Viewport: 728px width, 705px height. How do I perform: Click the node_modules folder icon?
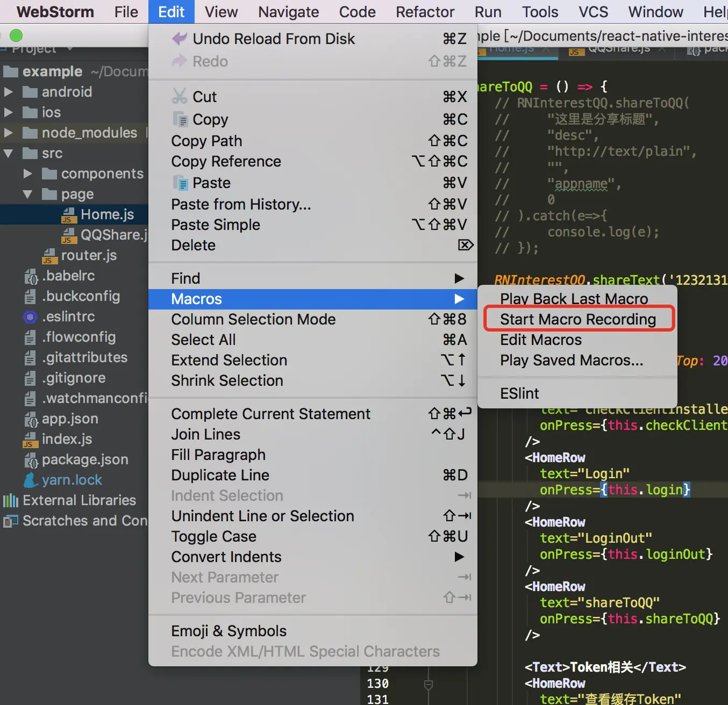[x=30, y=133]
